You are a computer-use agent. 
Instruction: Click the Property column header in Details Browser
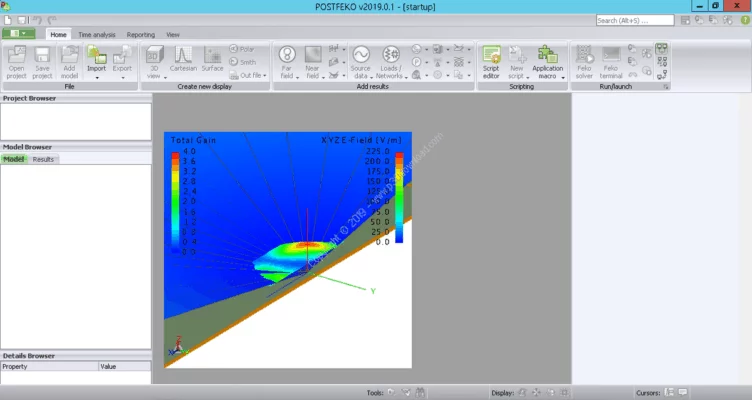click(49, 366)
